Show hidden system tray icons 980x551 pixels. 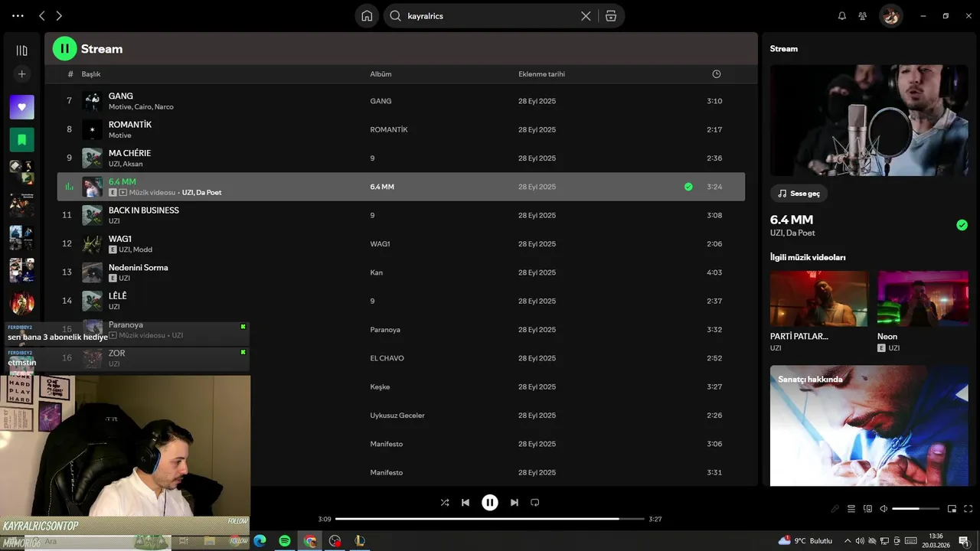[848, 541]
